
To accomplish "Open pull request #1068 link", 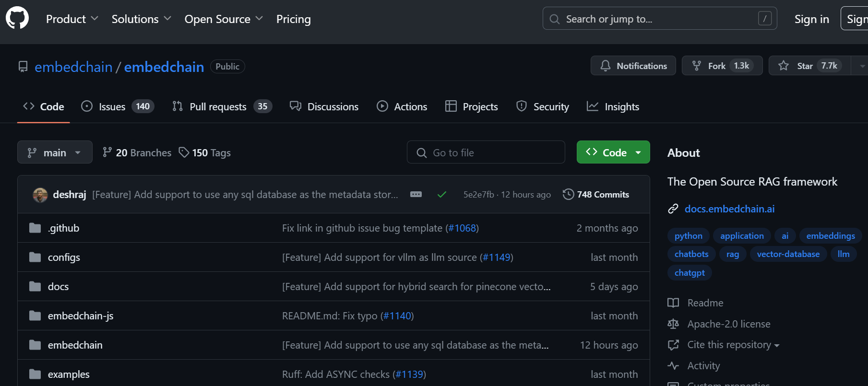I will pos(462,228).
